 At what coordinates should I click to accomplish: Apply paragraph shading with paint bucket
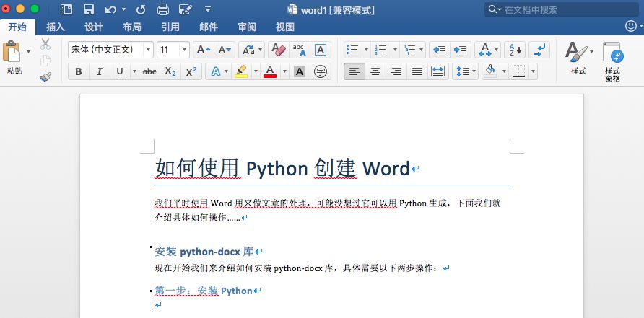490,72
